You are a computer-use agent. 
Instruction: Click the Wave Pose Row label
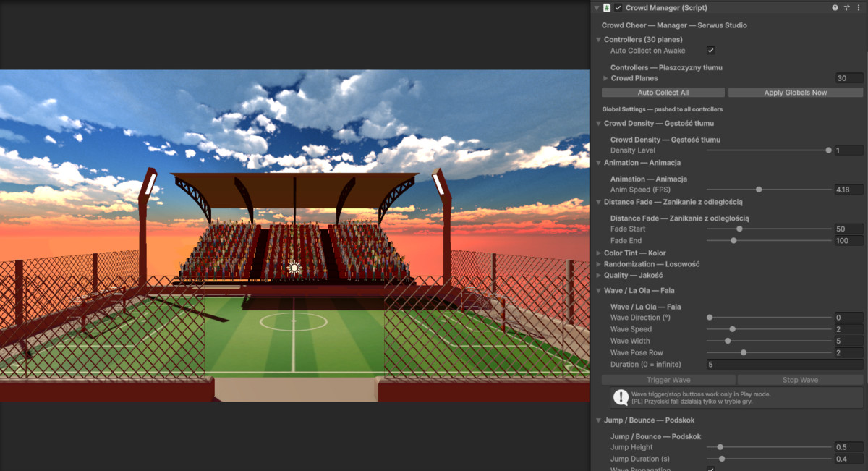click(x=637, y=352)
